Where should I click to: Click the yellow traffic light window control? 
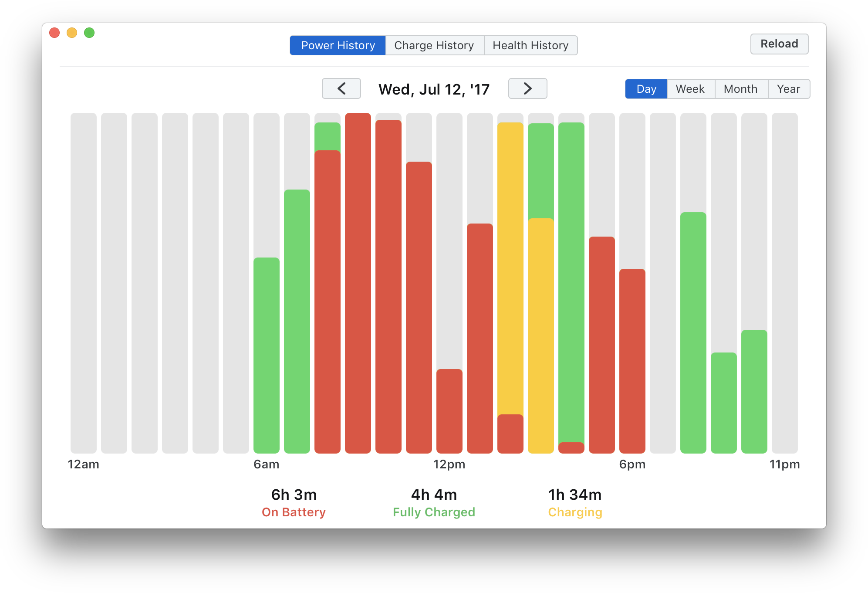click(x=72, y=33)
